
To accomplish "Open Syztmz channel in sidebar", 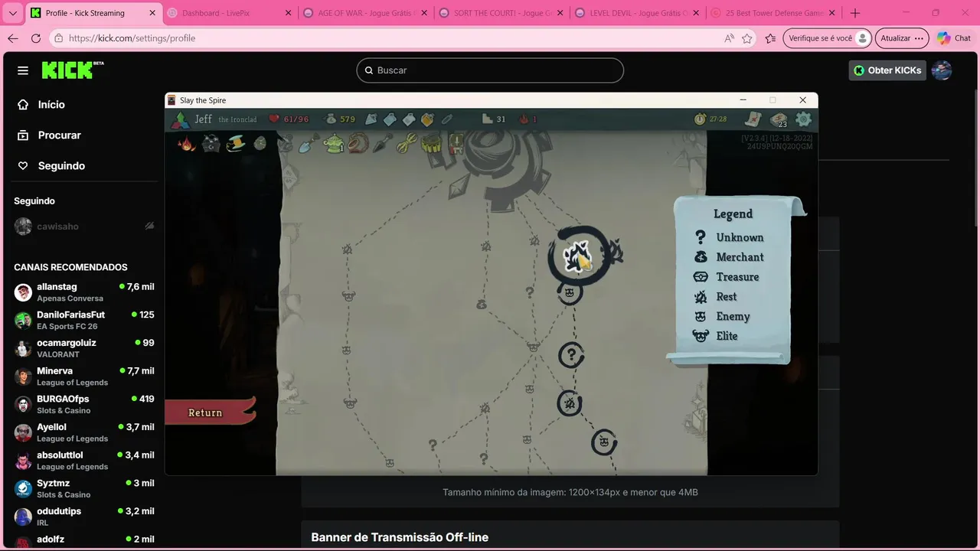I will 83,488.
